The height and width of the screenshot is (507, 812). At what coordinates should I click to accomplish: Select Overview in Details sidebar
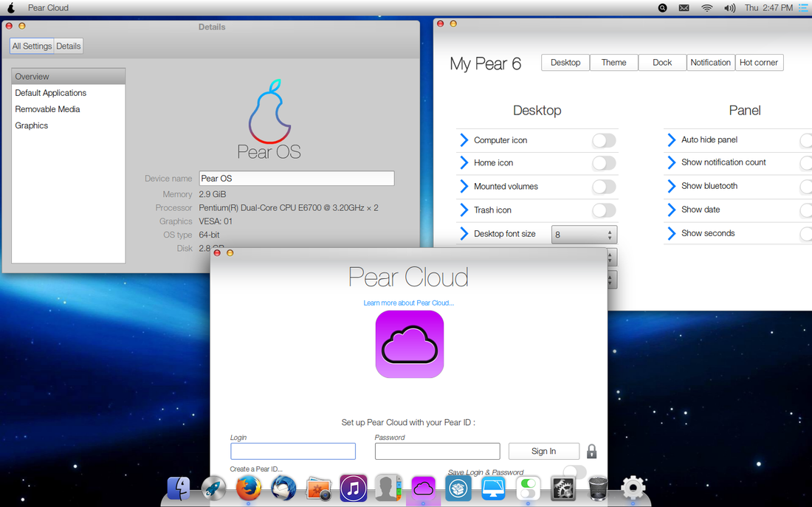point(69,76)
